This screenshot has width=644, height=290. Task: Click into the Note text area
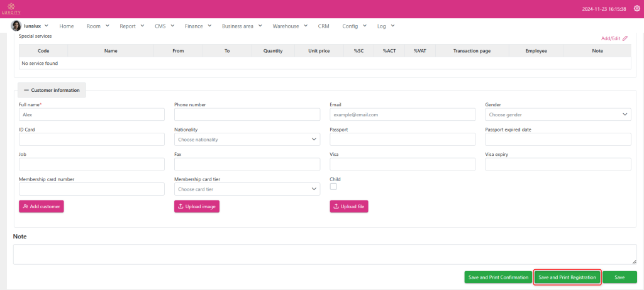click(x=325, y=254)
